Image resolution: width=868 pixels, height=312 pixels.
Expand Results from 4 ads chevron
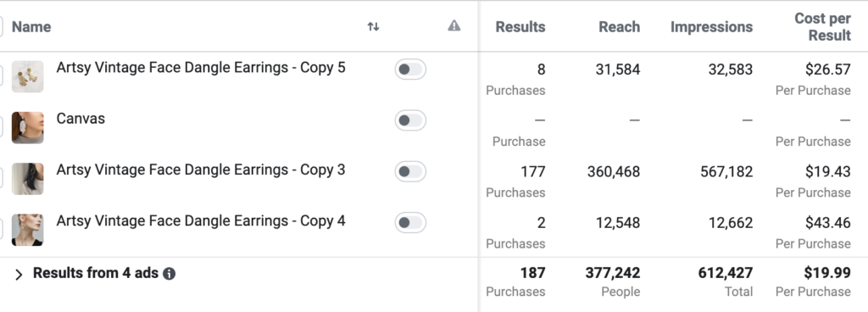(19, 275)
